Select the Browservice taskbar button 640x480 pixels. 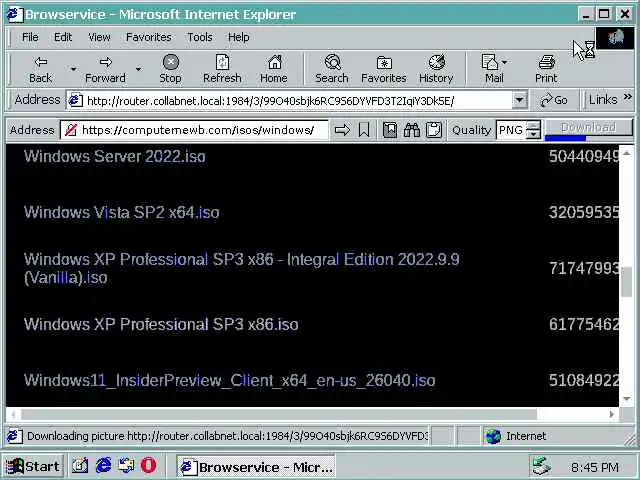click(256, 466)
